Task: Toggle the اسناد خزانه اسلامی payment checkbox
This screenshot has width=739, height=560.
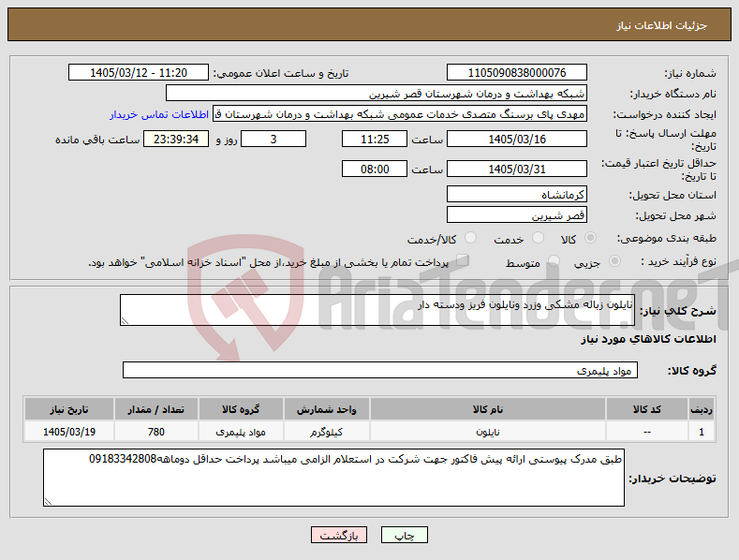Action: coord(463,260)
